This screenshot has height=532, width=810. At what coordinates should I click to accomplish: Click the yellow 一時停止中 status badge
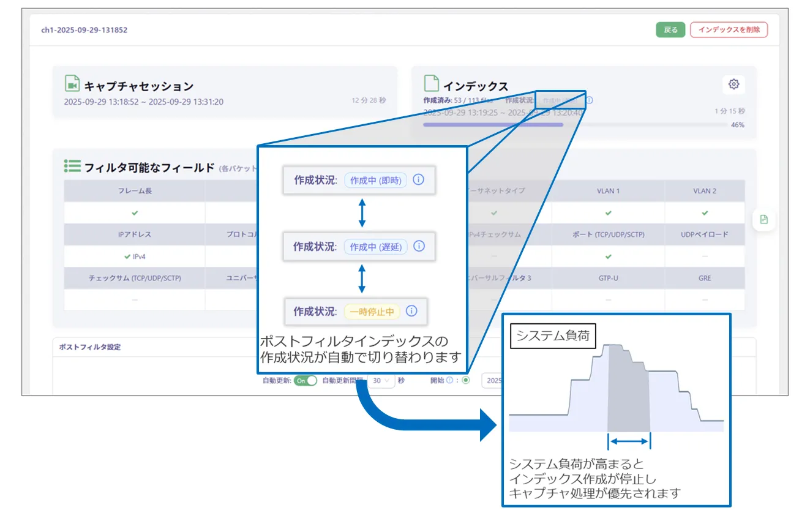pos(372,312)
